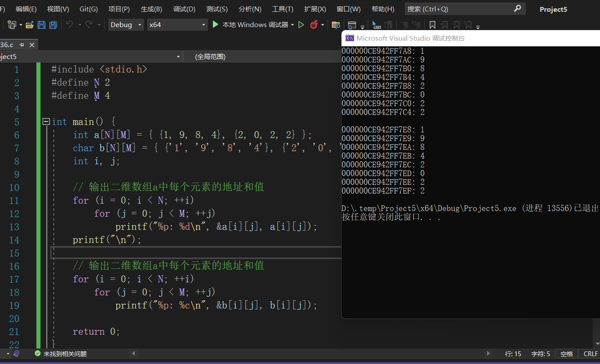This screenshot has width=600, height=364.
Task: Expand the Hot Reload options dropdown arrow
Action: pyautogui.click(x=322, y=25)
